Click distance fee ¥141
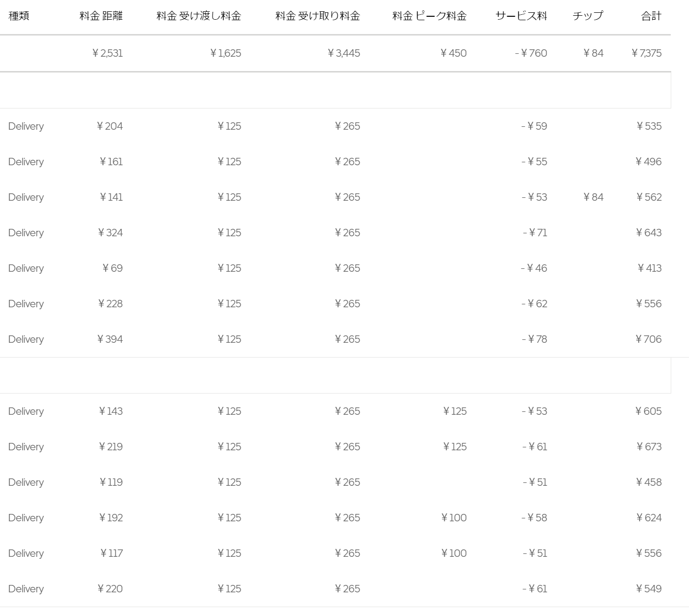This screenshot has width=689, height=616. pyautogui.click(x=111, y=197)
